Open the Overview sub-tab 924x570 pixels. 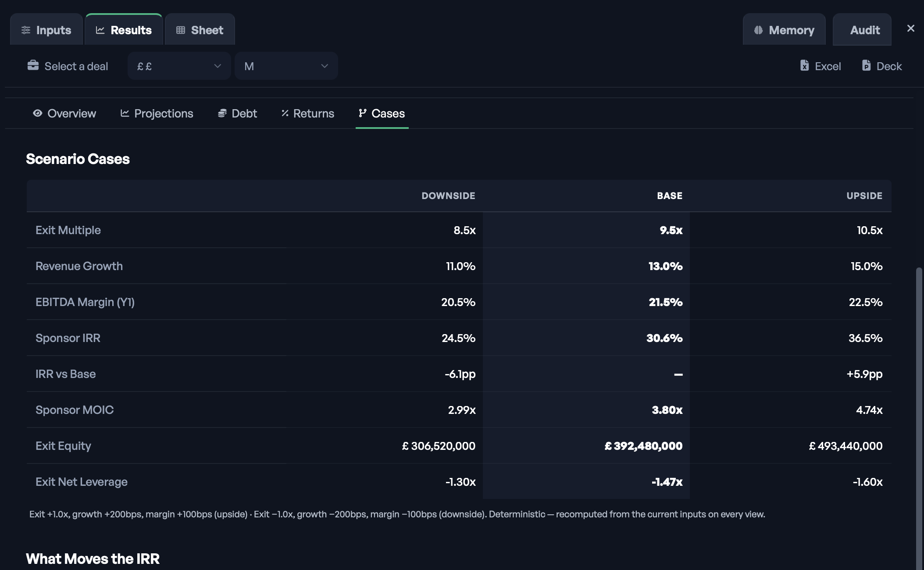(64, 113)
